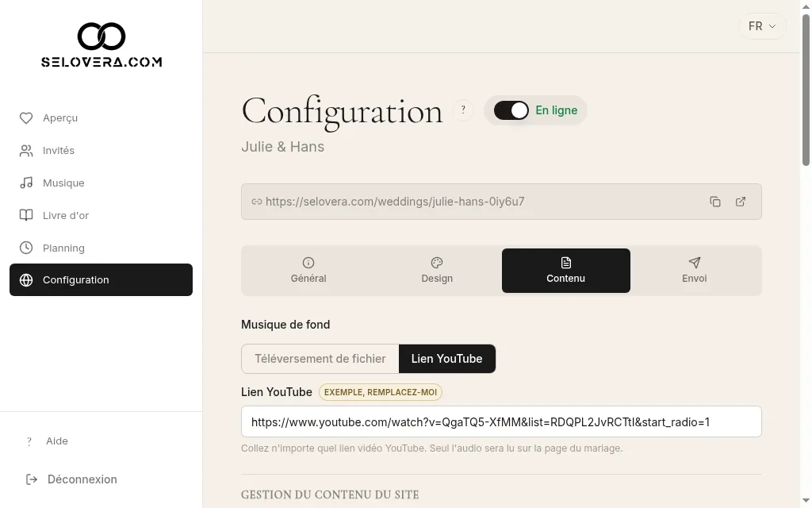The height and width of the screenshot is (508, 812).
Task: Open Invités via the people icon
Action: coord(26,151)
